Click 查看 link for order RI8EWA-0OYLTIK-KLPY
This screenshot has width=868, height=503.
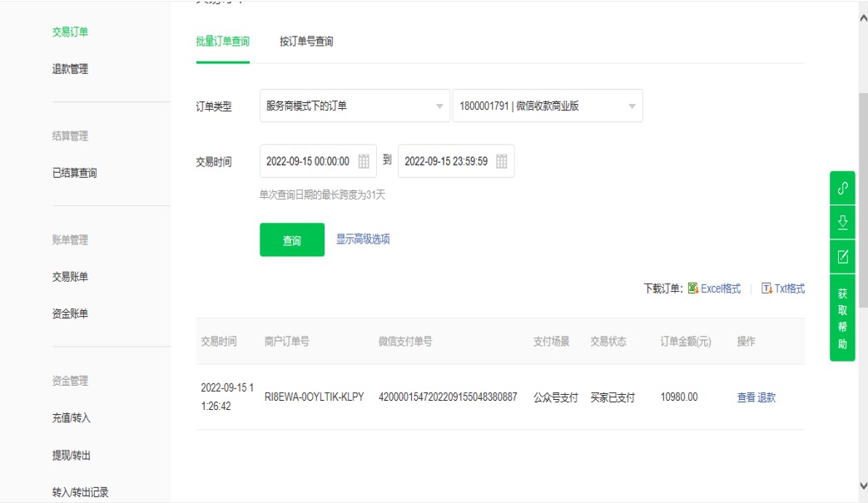pyautogui.click(x=746, y=397)
